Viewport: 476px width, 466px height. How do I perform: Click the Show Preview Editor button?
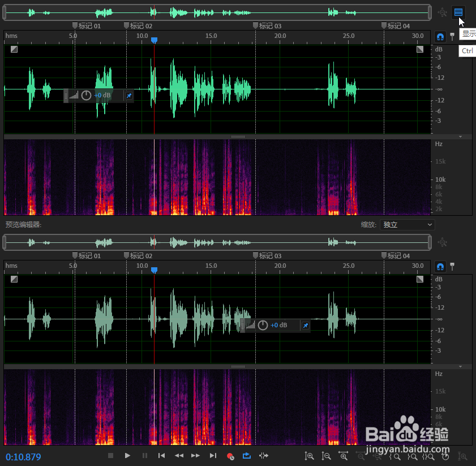(458, 12)
